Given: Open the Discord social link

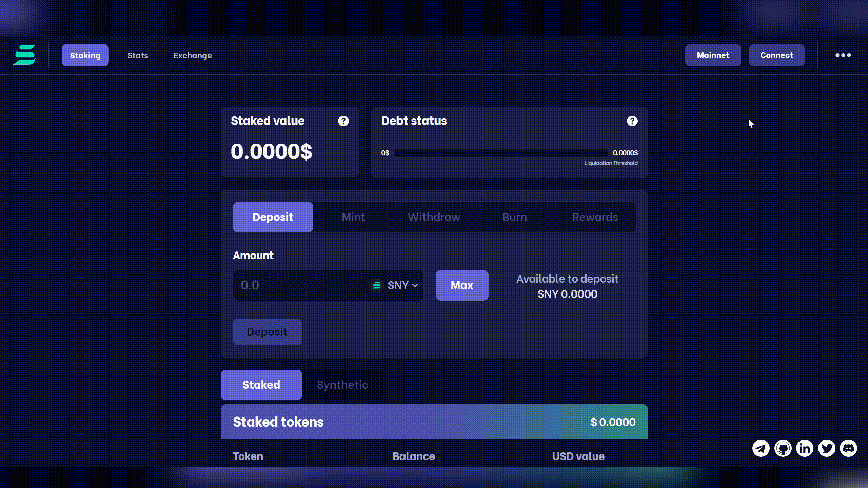Looking at the screenshot, I should click(x=849, y=448).
